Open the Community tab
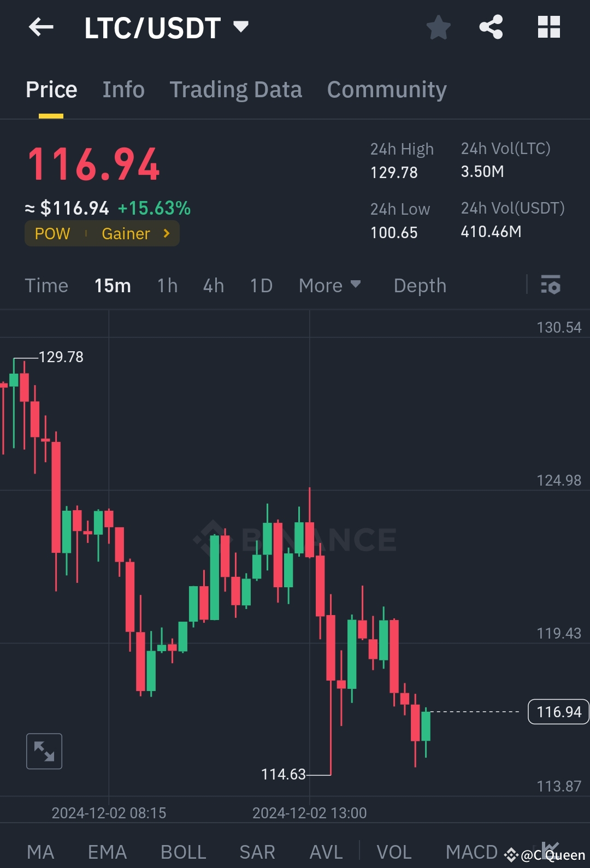This screenshot has width=590, height=868. click(387, 89)
